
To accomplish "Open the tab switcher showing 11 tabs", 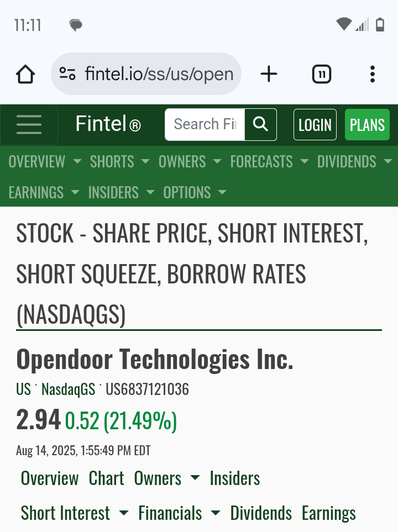I will click(322, 74).
